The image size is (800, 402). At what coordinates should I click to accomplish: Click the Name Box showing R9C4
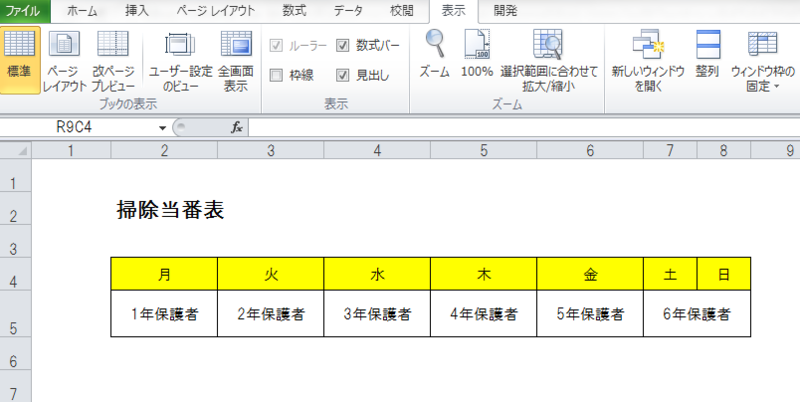click(77, 128)
